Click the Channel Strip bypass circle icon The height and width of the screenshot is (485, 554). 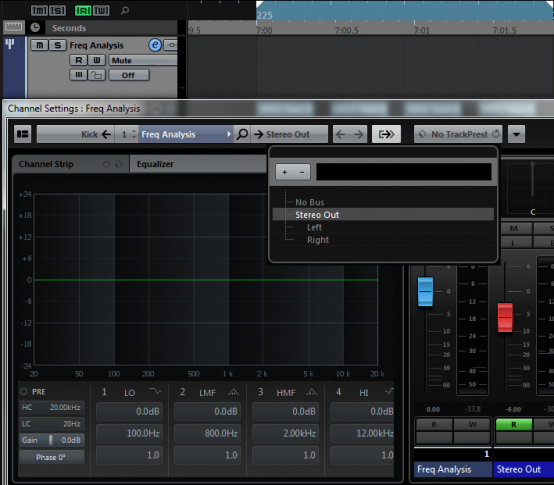pos(106,164)
